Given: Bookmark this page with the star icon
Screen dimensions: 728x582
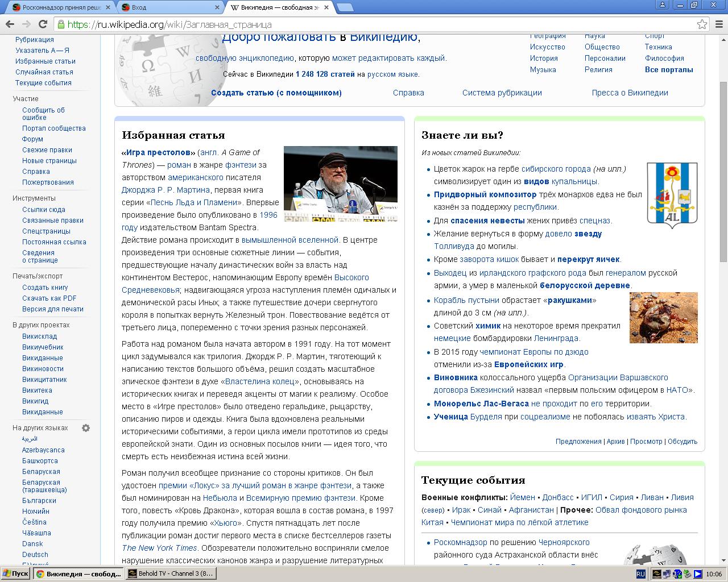Looking at the screenshot, I should pos(702,24).
